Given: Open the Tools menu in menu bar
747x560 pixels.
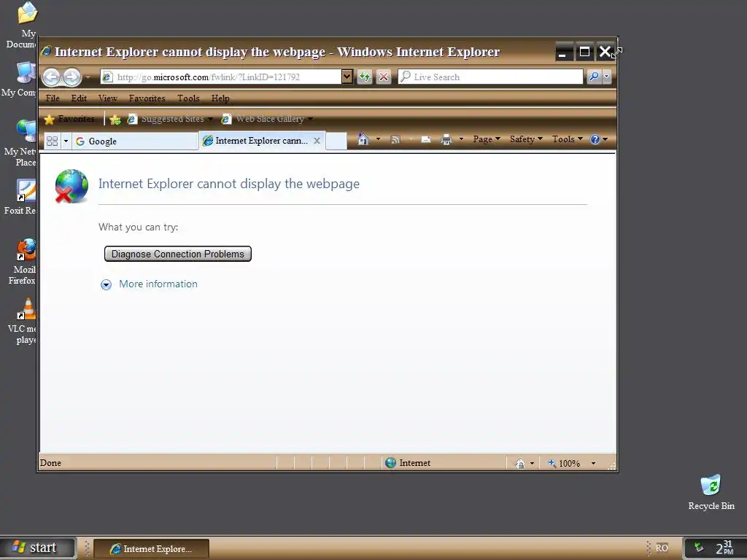Looking at the screenshot, I should (188, 98).
